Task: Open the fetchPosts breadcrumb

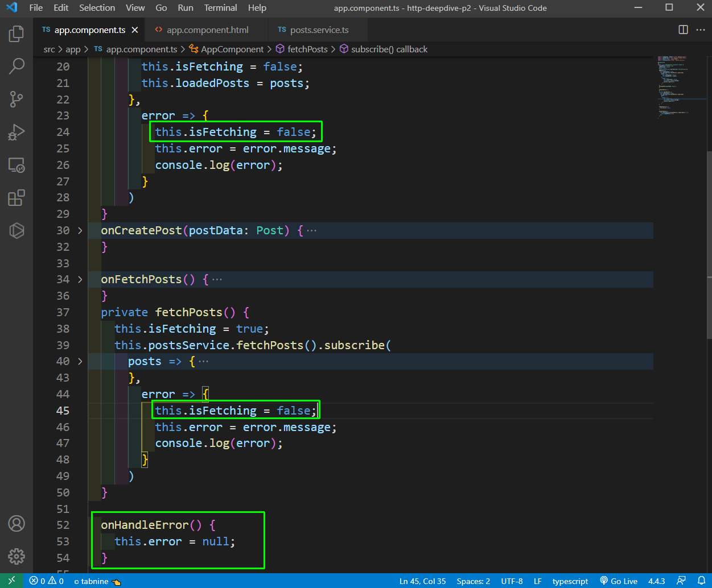Action: click(x=302, y=49)
